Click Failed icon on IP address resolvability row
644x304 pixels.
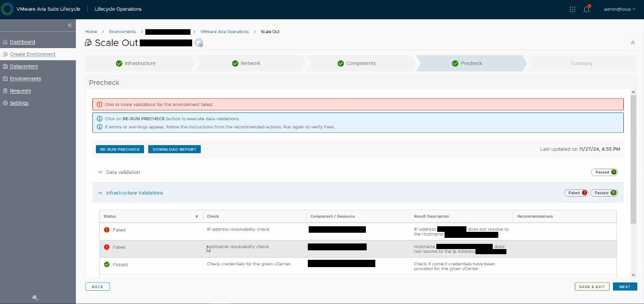click(107, 230)
